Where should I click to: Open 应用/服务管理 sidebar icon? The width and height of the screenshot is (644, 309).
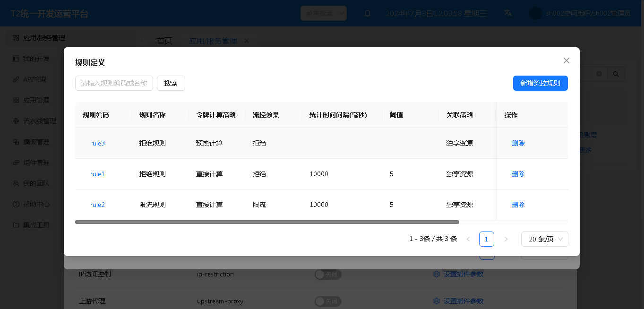tap(16, 38)
